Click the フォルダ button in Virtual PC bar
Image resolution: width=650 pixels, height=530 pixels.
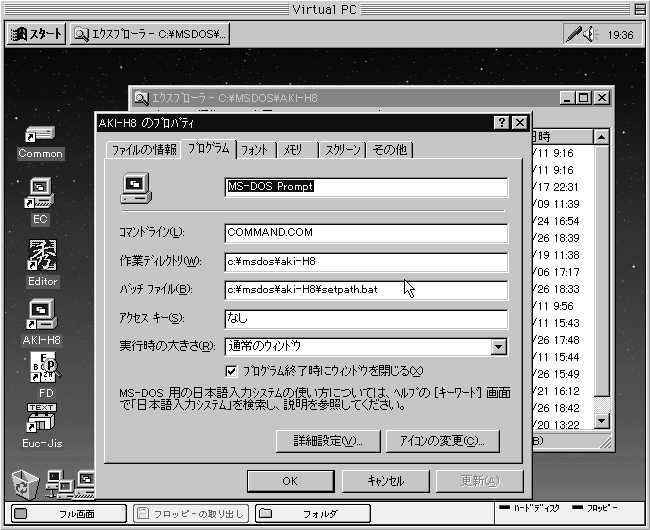pos(313,514)
